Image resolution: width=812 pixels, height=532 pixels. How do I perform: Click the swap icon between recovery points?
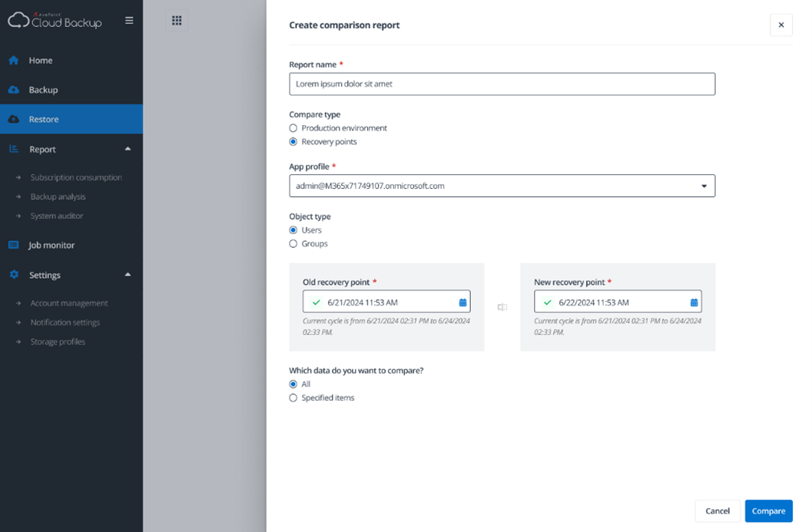tap(502, 307)
